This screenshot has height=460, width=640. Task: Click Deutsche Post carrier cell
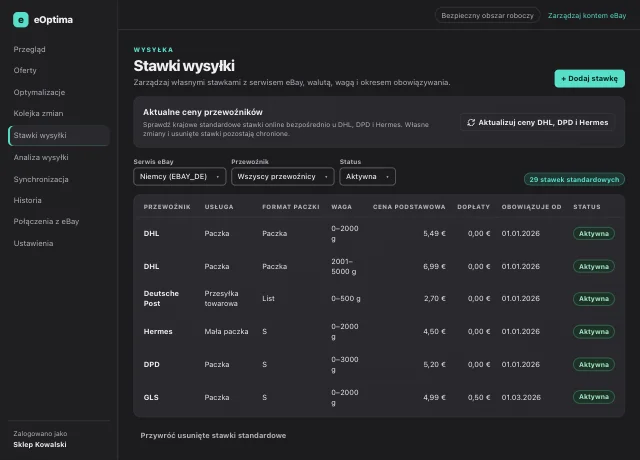[x=161, y=298]
